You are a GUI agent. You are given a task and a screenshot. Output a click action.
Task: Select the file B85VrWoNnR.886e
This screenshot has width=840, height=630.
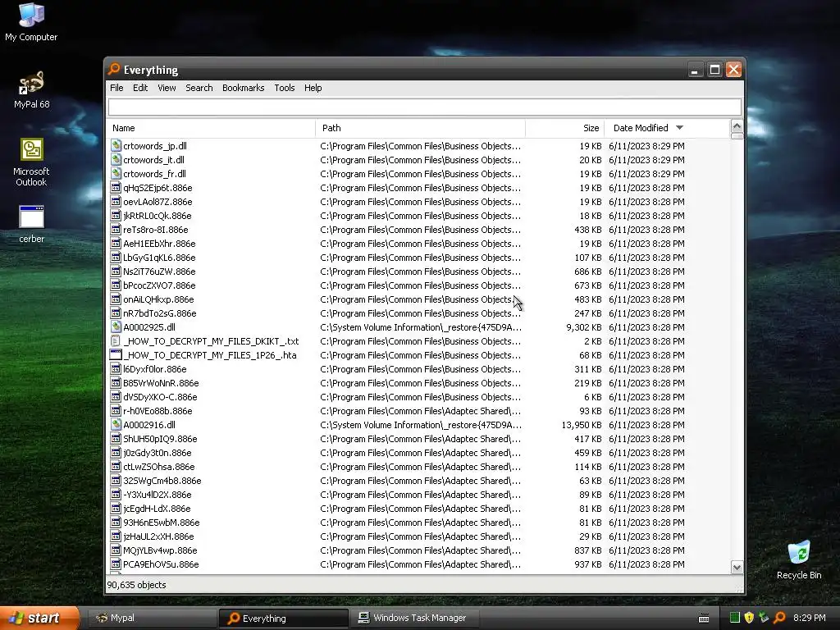pyautogui.click(x=161, y=382)
